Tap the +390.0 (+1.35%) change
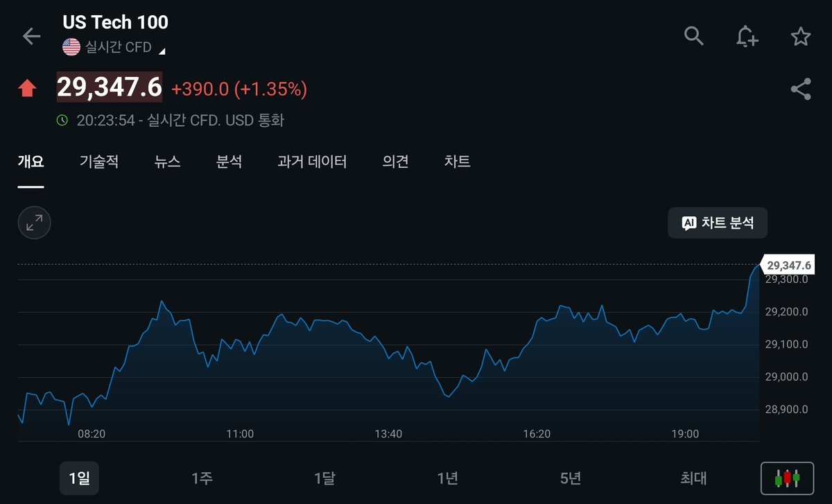This screenshot has width=832, height=504. (239, 89)
